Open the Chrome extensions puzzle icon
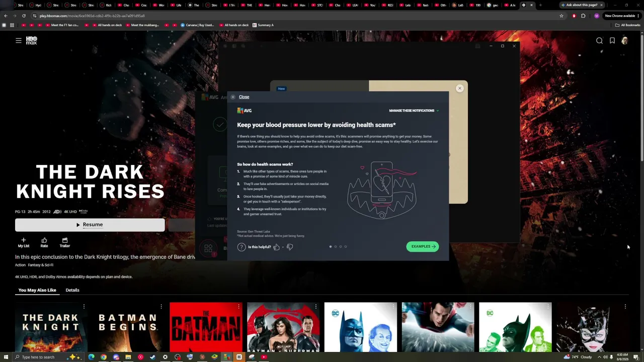This screenshot has height=362, width=644. (583, 16)
